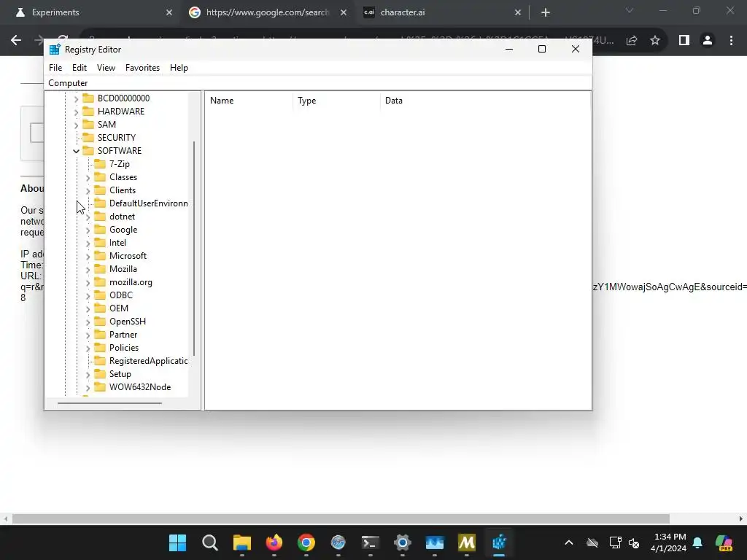Click the Registry Editor title bar icon
Viewport: 747px width, 560px height.
coord(55,50)
